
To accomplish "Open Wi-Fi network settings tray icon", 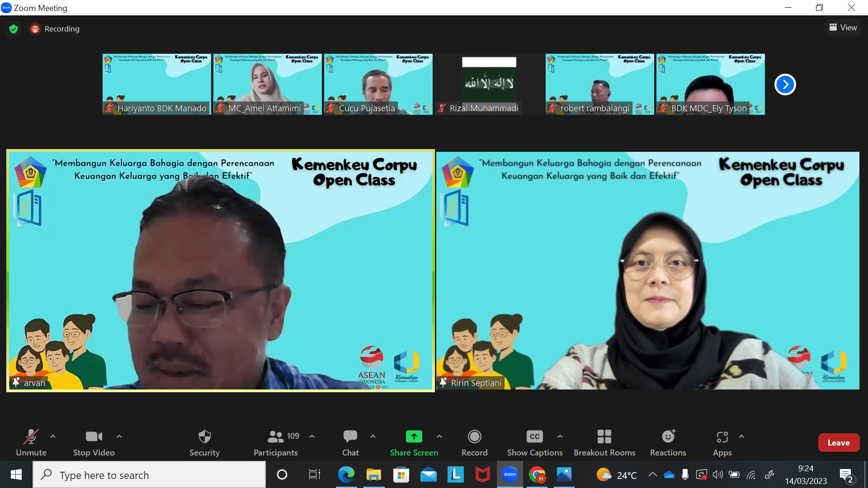I will pos(751,474).
